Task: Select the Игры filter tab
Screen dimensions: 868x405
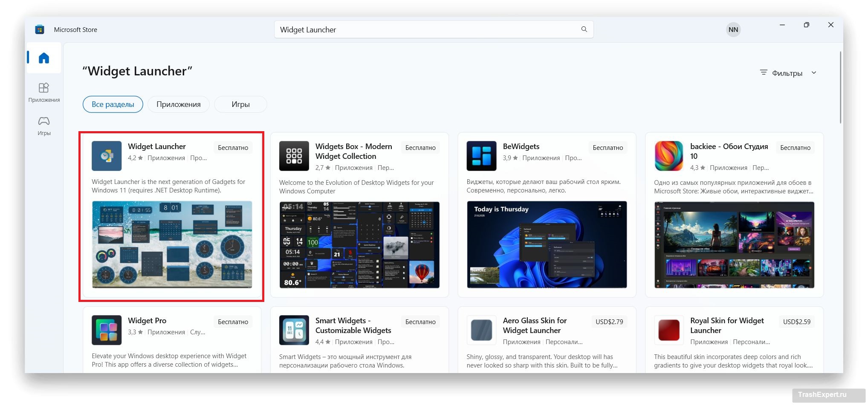Action: click(240, 104)
